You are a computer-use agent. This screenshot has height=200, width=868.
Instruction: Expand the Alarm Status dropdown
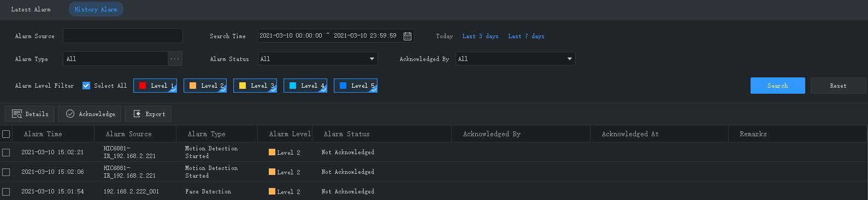point(317,59)
